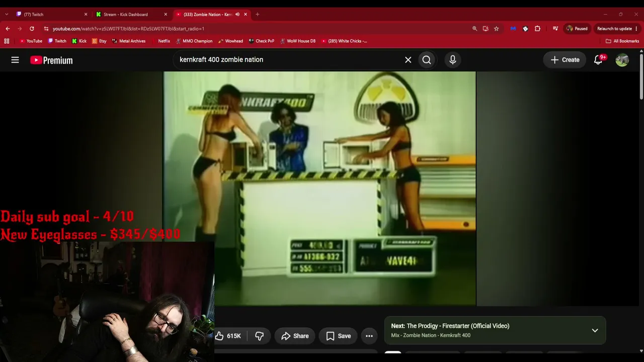Share the video
Image resolution: width=644 pixels, height=362 pixels.
click(295, 336)
